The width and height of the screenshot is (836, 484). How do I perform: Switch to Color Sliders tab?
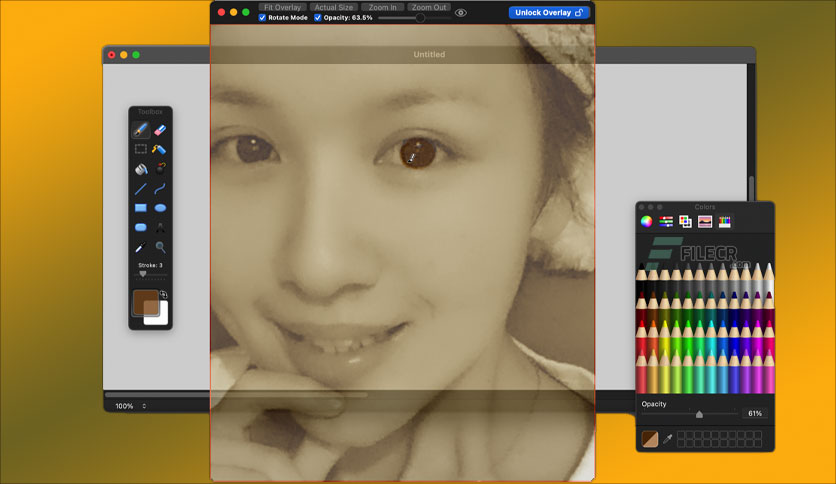666,222
